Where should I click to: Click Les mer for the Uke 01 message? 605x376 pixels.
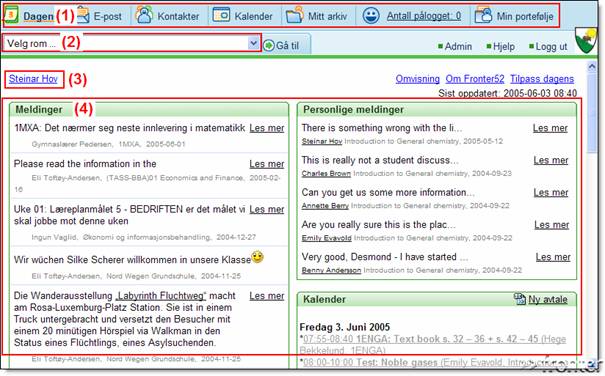pos(267,209)
